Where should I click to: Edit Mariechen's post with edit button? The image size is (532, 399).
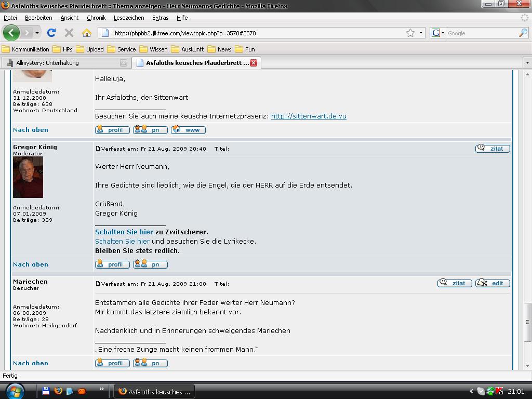point(493,283)
